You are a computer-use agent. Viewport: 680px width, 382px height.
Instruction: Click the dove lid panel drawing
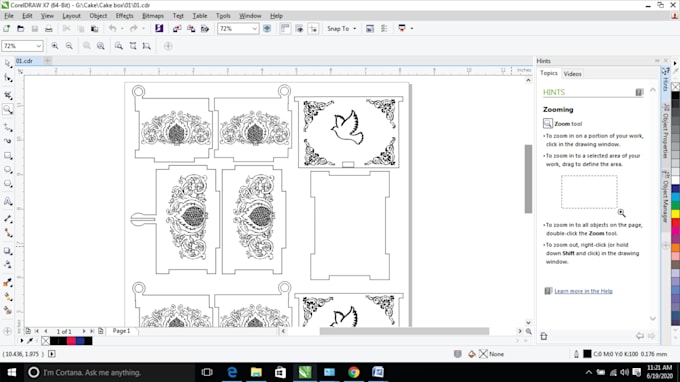tap(349, 132)
